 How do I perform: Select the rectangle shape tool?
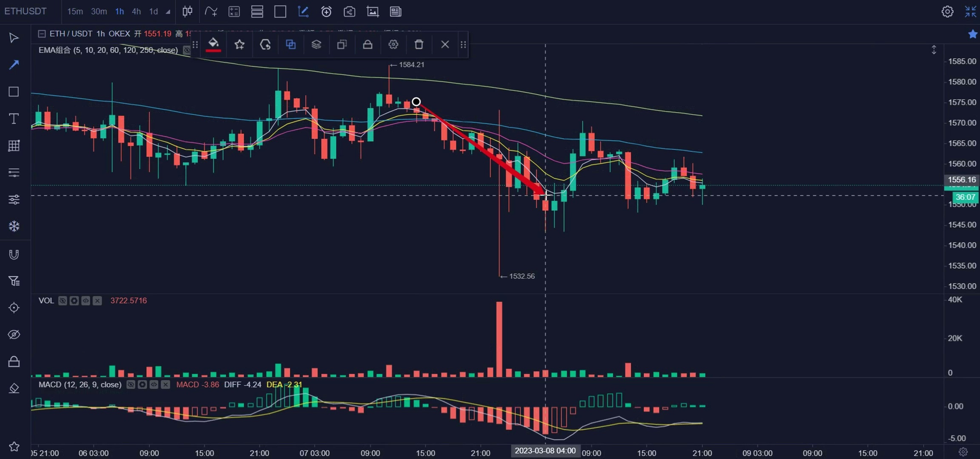click(x=14, y=92)
